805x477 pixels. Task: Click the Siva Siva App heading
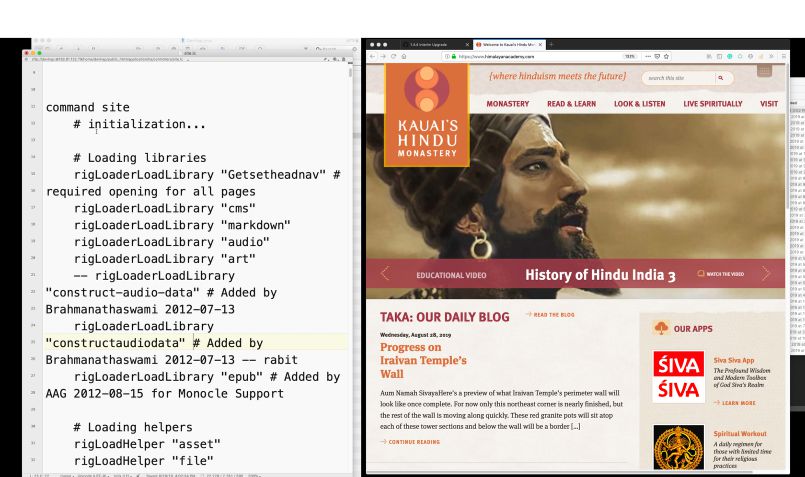(734, 360)
